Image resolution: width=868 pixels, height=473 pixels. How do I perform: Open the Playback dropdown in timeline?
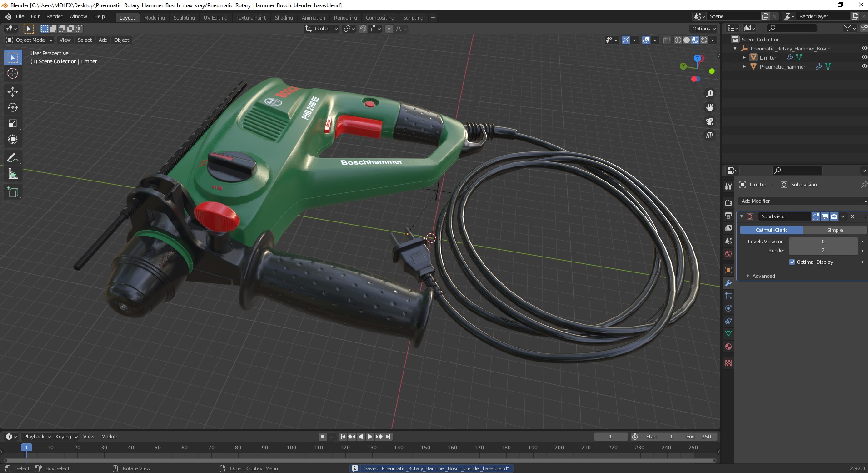click(x=37, y=437)
